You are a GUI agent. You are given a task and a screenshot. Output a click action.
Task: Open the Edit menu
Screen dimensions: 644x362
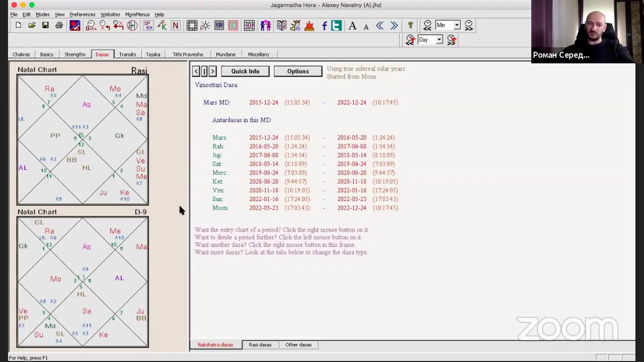click(27, 14)
